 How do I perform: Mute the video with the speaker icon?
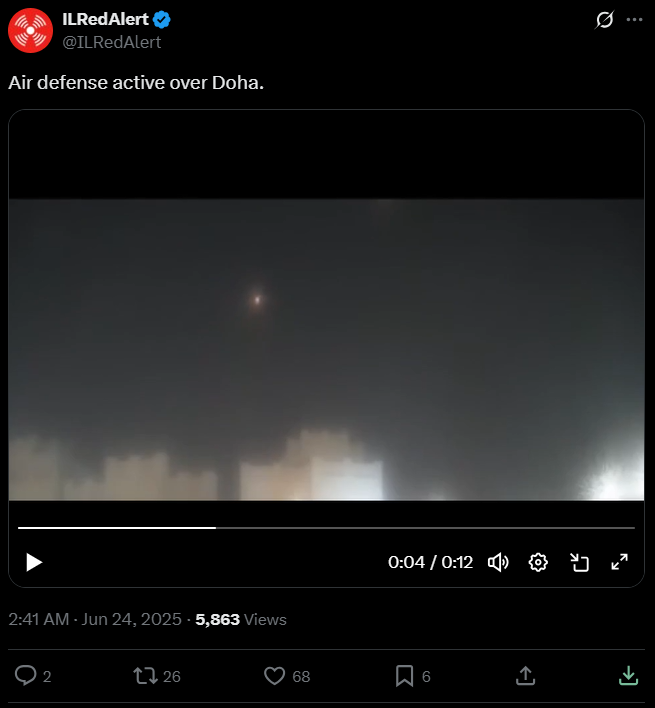pos(498,562)
